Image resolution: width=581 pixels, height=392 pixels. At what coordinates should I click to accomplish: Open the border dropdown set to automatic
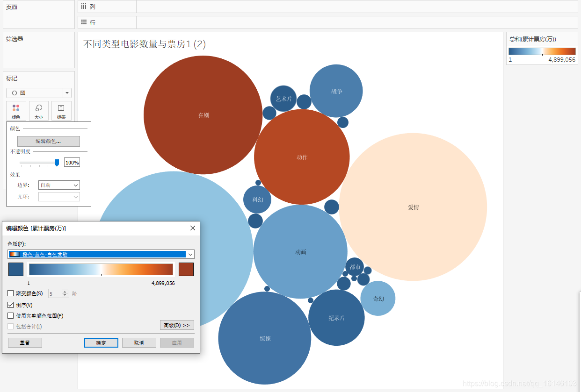(59, 185)
